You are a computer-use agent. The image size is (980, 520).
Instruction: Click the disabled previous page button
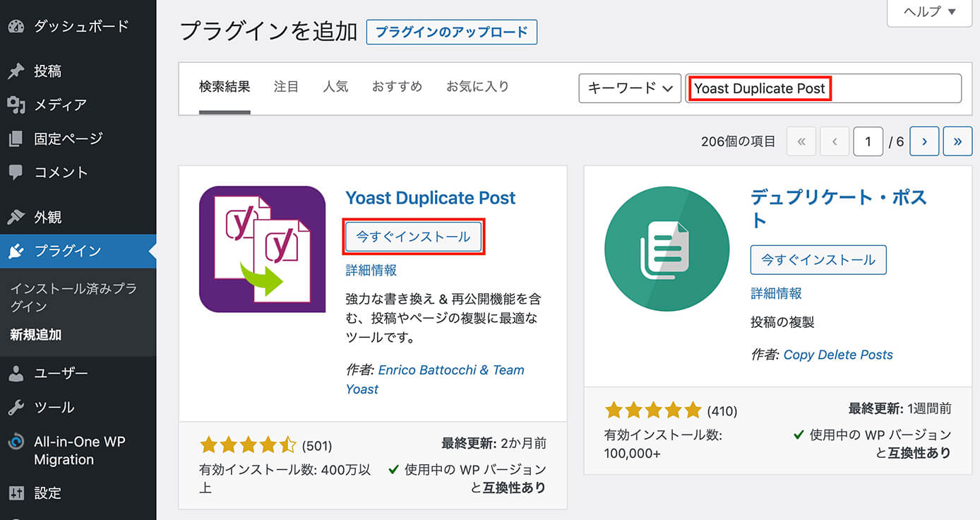click(x=834, y=141)
